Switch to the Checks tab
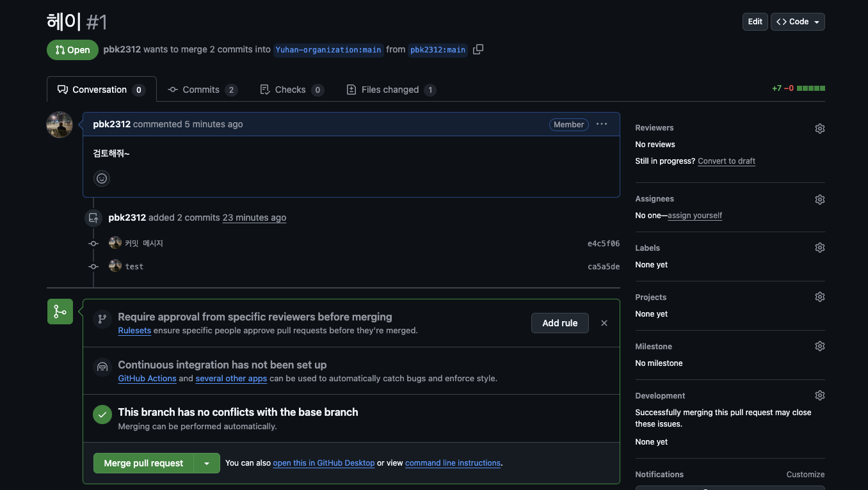The width and height of the screenshot is (868, 490). tap(292, 90)
